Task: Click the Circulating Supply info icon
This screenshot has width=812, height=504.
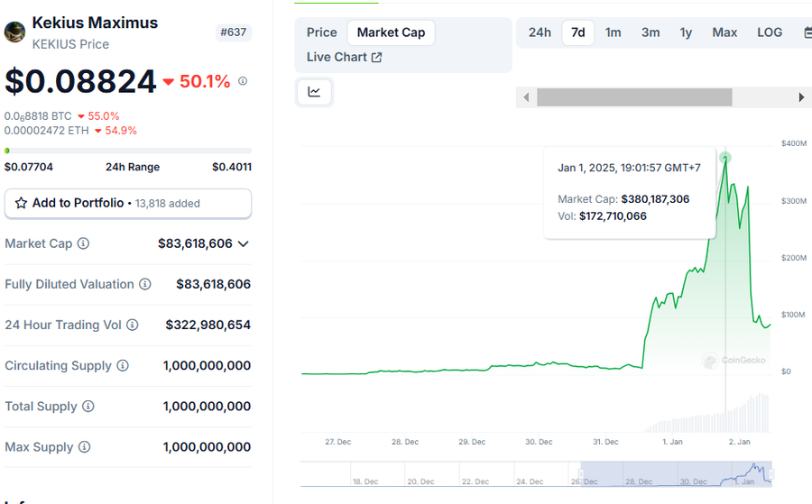Action: pos(123,365)
